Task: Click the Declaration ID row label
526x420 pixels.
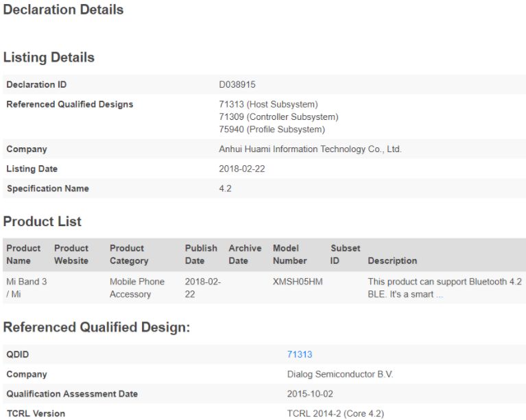Action: coord(36,84)
